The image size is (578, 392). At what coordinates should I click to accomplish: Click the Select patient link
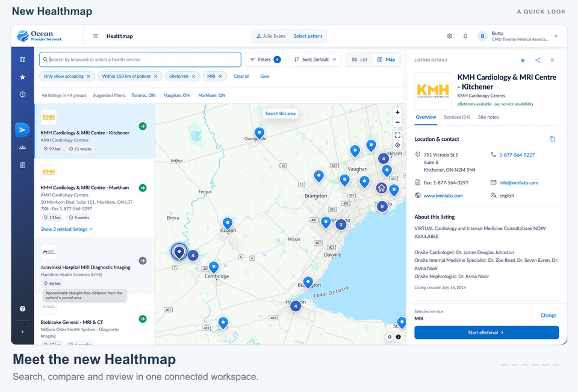click(308, 36)
